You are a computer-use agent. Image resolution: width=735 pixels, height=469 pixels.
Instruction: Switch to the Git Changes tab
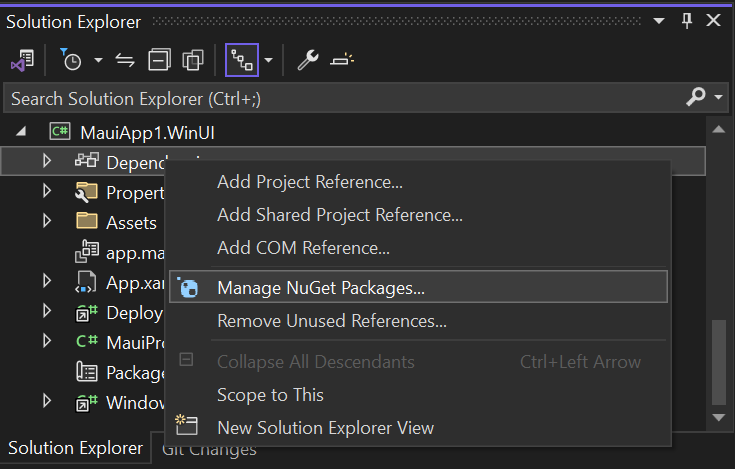point(209,450)
